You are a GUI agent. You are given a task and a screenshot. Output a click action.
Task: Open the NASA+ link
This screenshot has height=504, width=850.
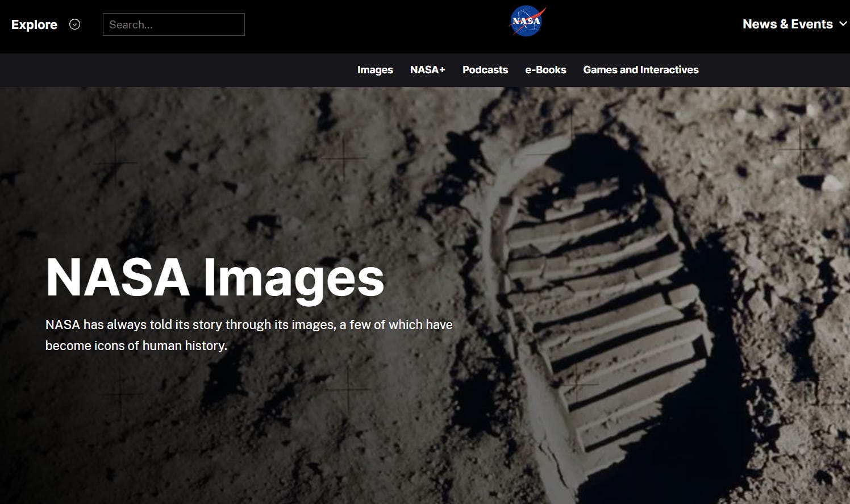pos(428,70)
